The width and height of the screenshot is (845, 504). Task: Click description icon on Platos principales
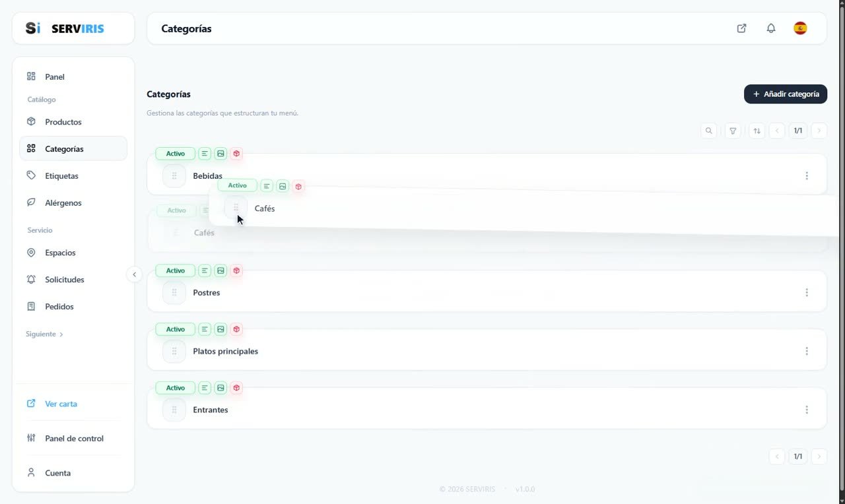[x=205, y=329]
